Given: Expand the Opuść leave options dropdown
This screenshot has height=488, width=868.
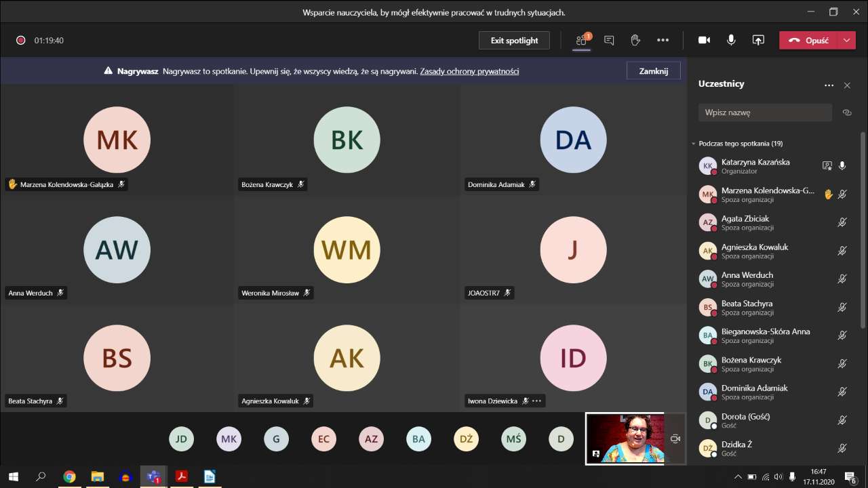Looking at the screenshot, I should coord(846,41).
